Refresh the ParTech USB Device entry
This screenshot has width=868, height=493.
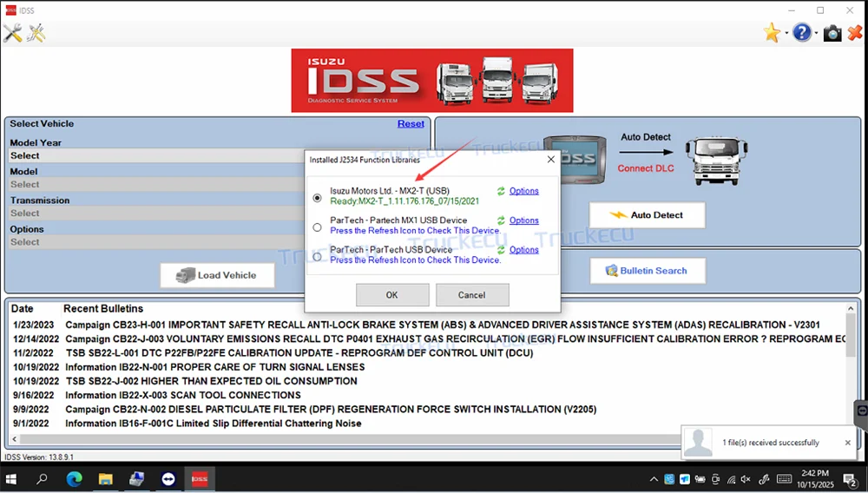[501, 250]
